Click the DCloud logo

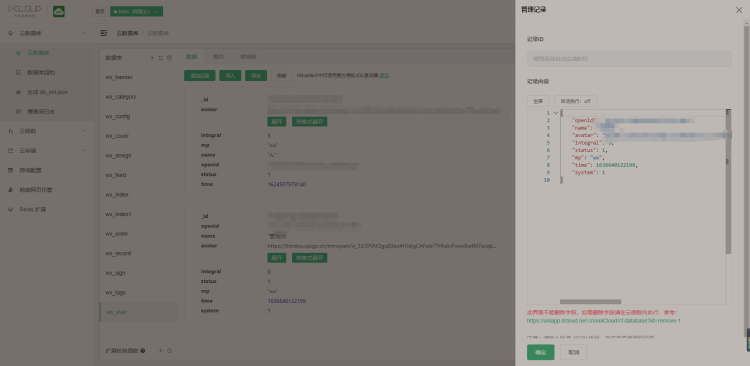click(x=24, y=11)
